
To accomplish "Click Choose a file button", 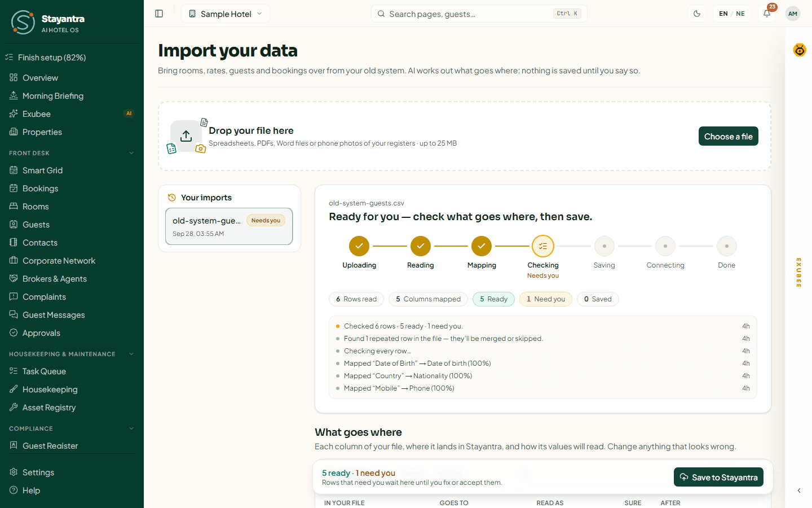I will pos(729,136).
